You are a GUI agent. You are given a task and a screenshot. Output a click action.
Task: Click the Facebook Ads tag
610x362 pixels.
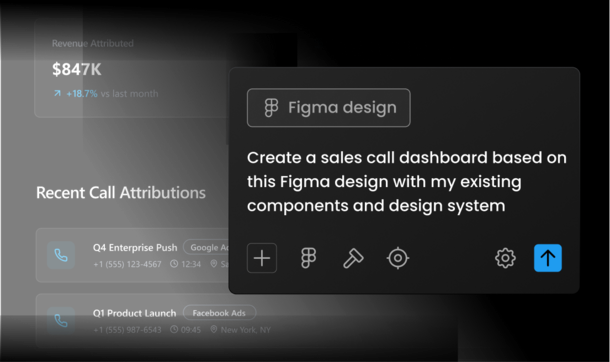pos(219,313)
